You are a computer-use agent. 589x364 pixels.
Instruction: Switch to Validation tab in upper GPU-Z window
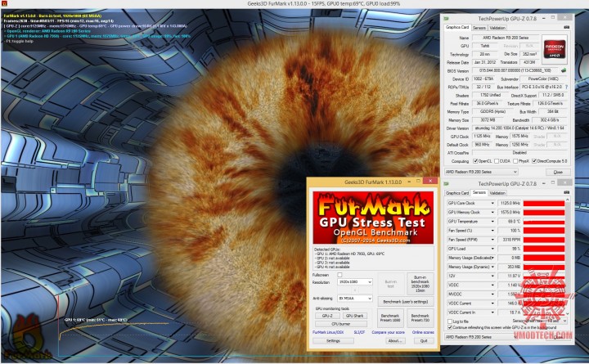pyautogui.click(x=497, y=28)
